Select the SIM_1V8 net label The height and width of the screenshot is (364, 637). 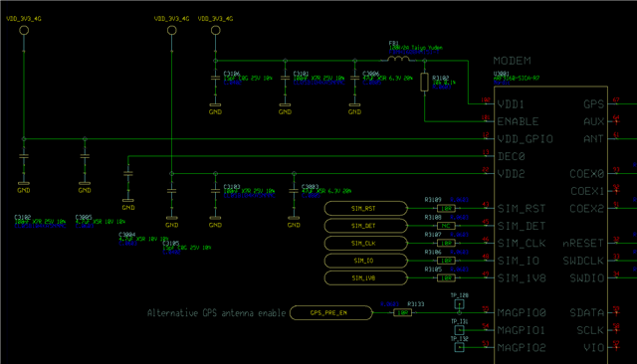[365, 277]
